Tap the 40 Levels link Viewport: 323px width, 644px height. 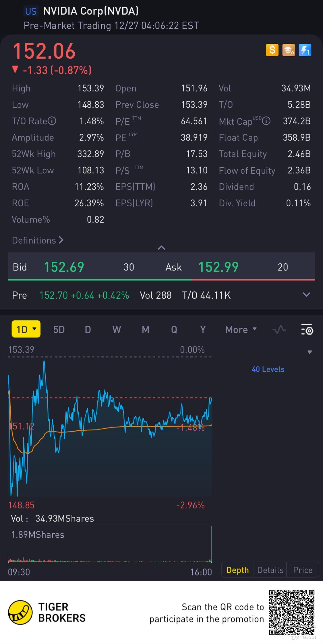tap(268, 369)
